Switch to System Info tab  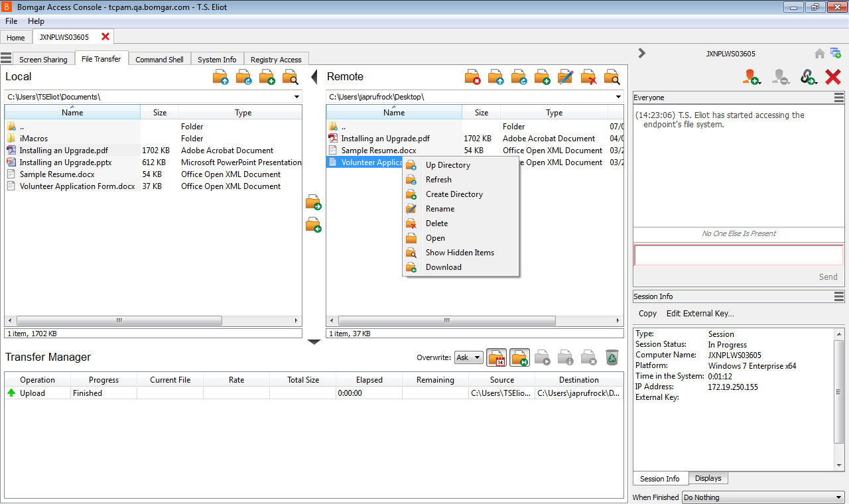[x=217, y=59]
